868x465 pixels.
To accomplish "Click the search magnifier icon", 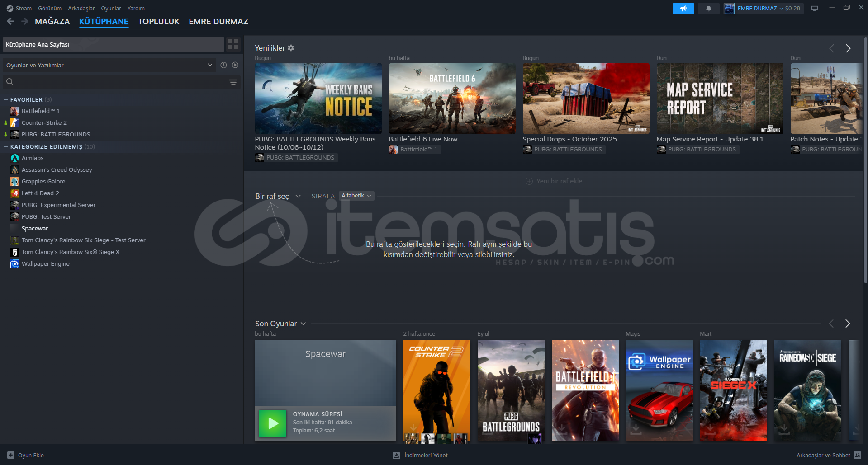I will coord(10,82).
